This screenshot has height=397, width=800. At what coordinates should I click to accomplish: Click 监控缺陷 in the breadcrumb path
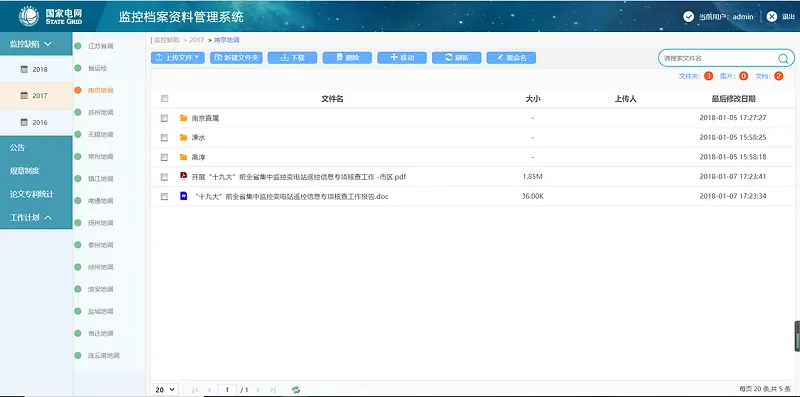167,40
